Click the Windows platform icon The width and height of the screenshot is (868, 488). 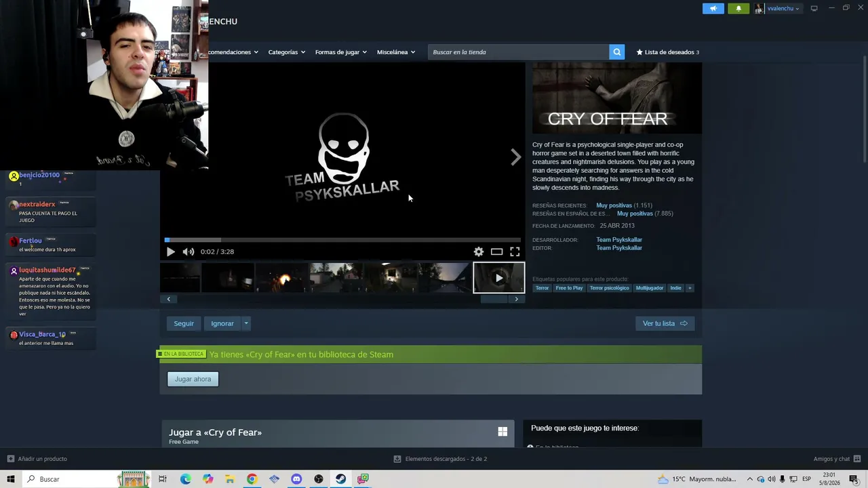click(502, 432)
